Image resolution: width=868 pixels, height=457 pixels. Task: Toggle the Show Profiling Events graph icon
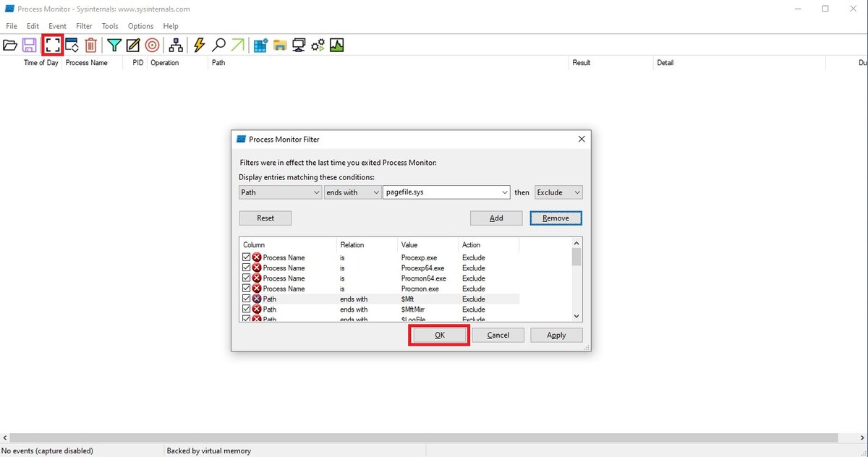(336, 46)
